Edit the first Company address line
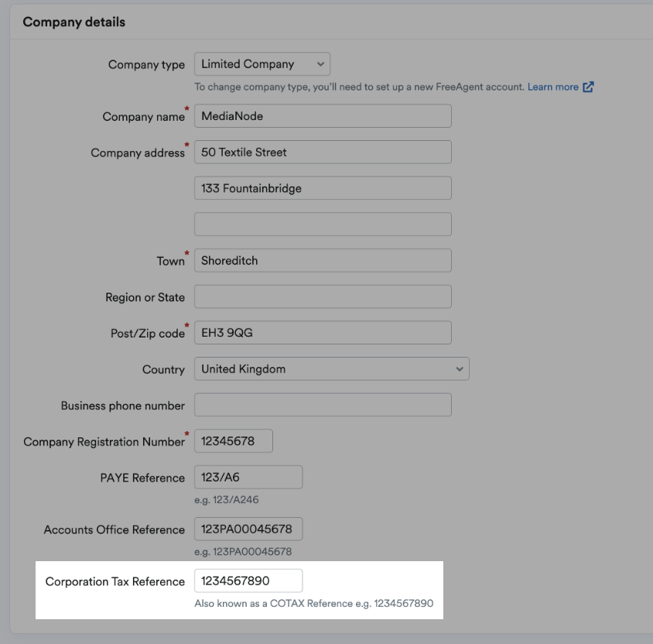 click(323, 152)
